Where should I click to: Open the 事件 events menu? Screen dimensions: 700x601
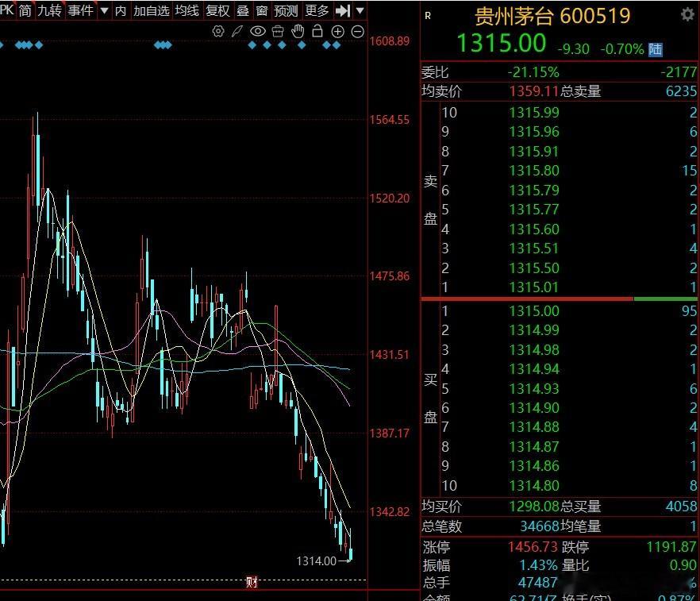coord(80,10)
